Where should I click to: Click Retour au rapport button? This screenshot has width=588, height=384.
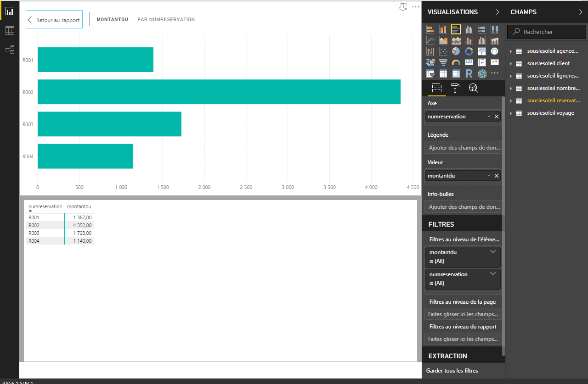point(54,20)
